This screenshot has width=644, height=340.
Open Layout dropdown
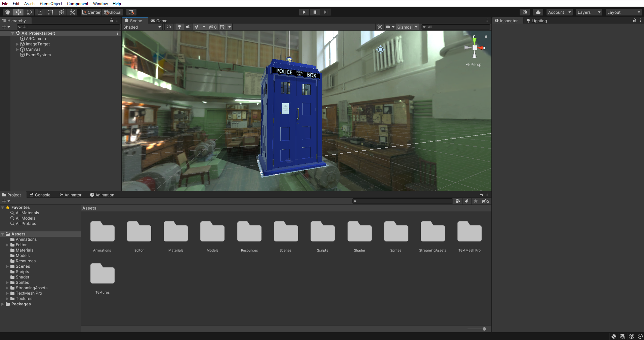point(624,12)
